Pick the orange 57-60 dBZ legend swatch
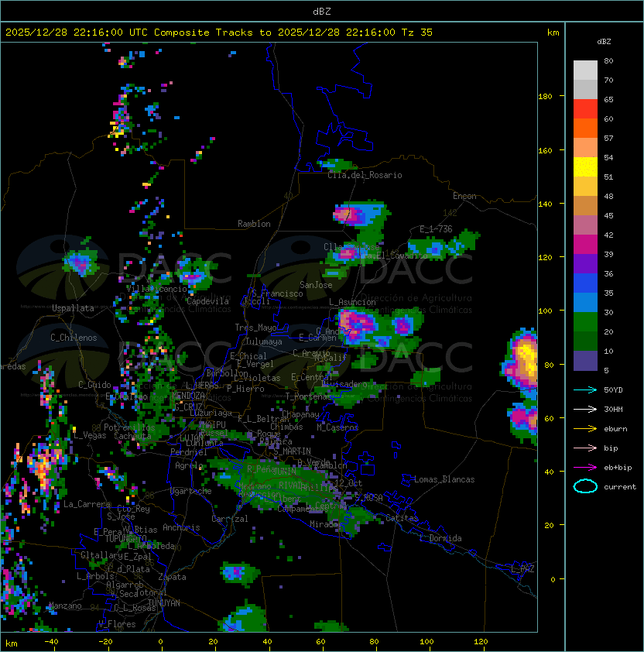Viewport: 644px width, 652px height. click(585, 129)
